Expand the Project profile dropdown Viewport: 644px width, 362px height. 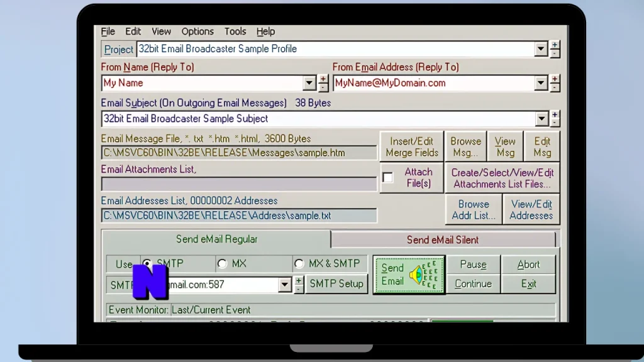tap(541, 49)
